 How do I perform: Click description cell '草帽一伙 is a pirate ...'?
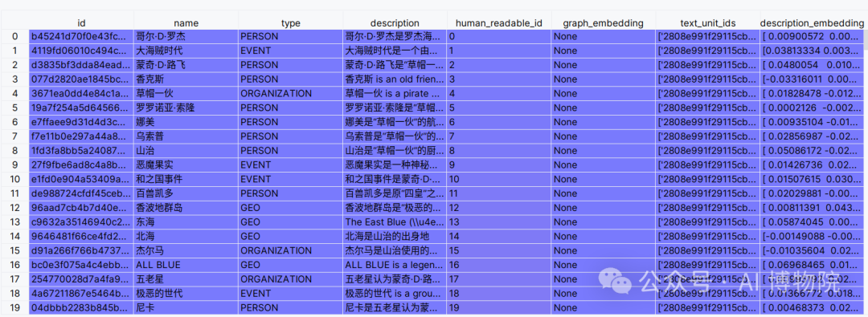(395, 93)
